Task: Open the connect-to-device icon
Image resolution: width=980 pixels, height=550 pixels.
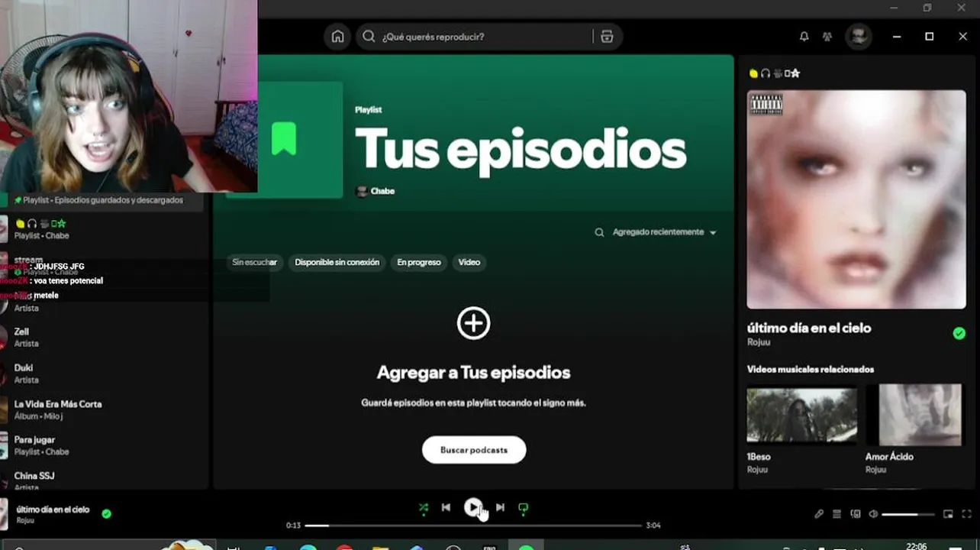Action: pyautogui.click(x=856, y=514)
